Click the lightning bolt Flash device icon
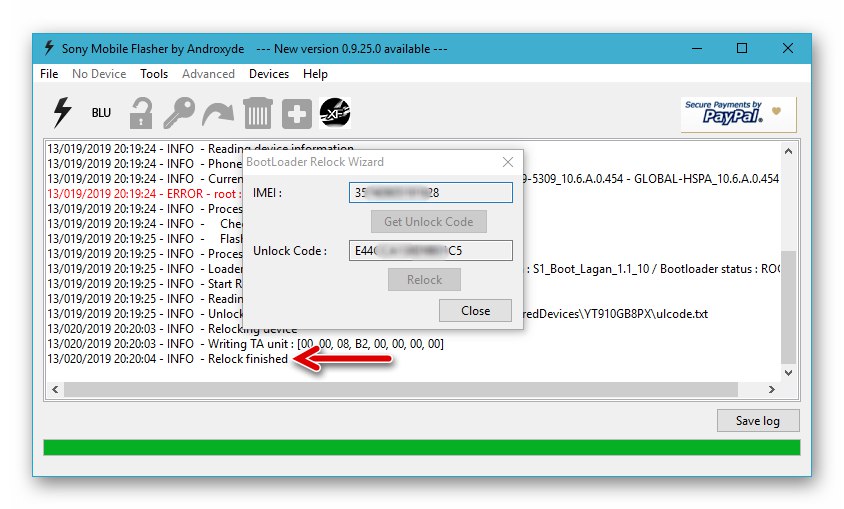Screen dimensions: 844x509 point(62,112)
